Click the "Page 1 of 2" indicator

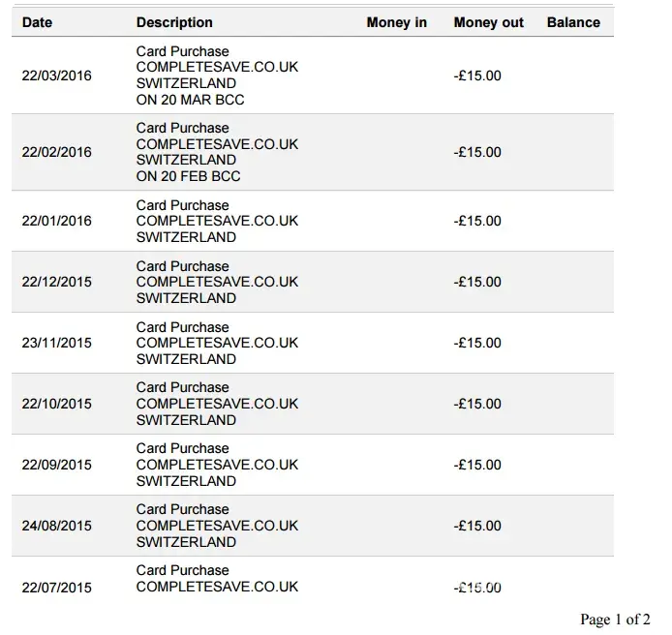point(615,620)
